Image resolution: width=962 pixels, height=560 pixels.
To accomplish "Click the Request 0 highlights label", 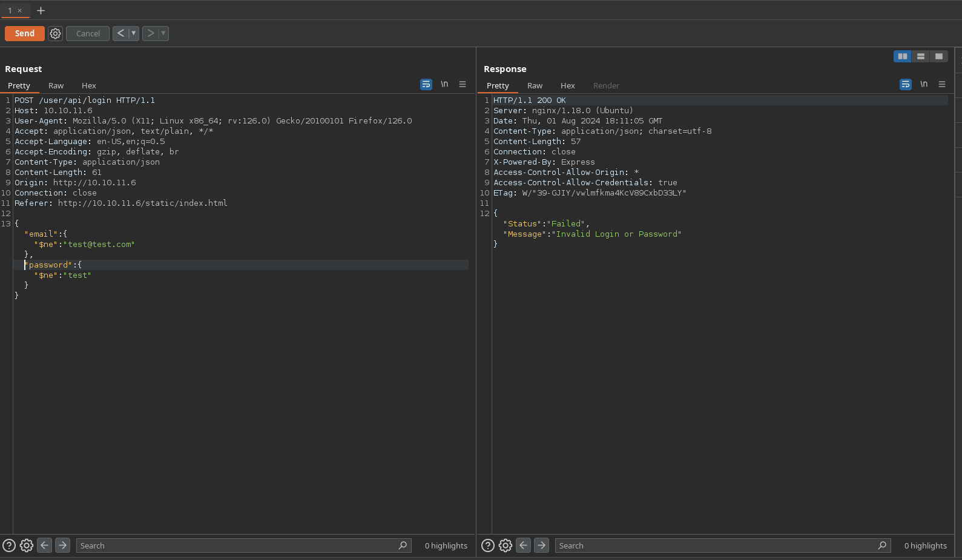I will point(446,545).
